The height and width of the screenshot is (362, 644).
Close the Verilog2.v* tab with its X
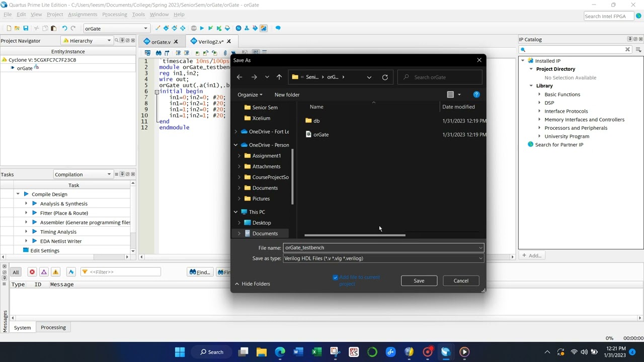229,42
